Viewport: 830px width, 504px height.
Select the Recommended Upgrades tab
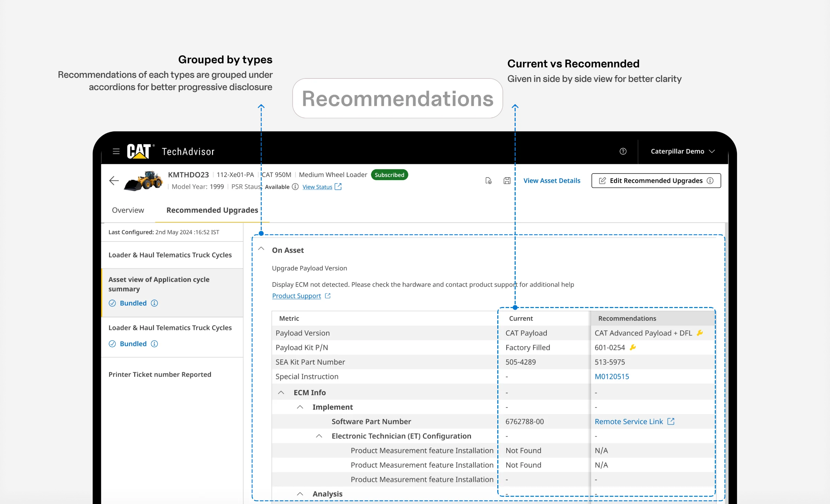pos(212,210)
